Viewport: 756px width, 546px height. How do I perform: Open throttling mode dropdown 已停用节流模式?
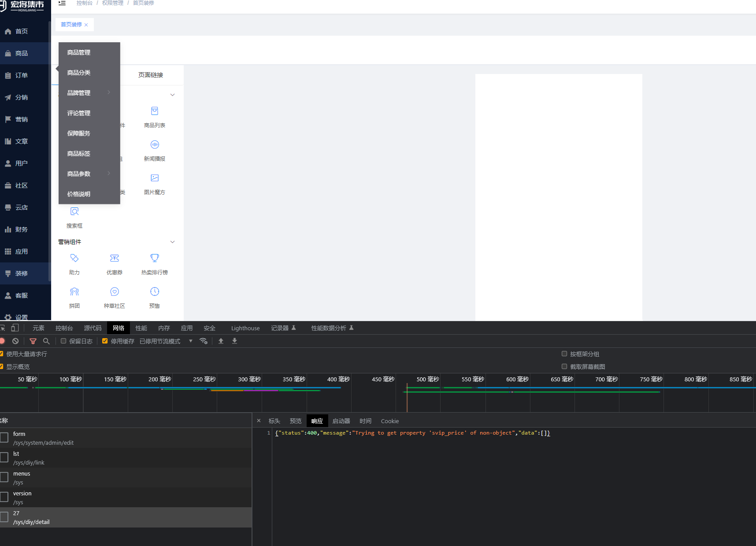pos(166,341)
